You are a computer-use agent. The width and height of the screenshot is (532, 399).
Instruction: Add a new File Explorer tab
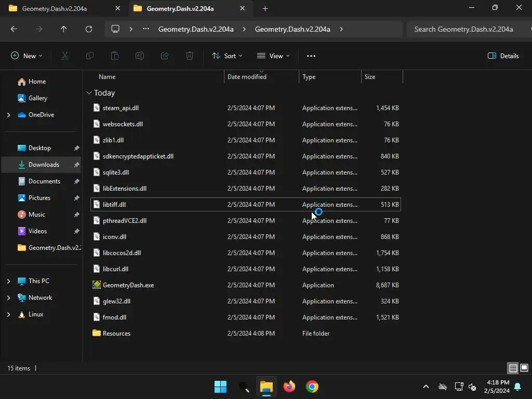[x=265, y=8]
